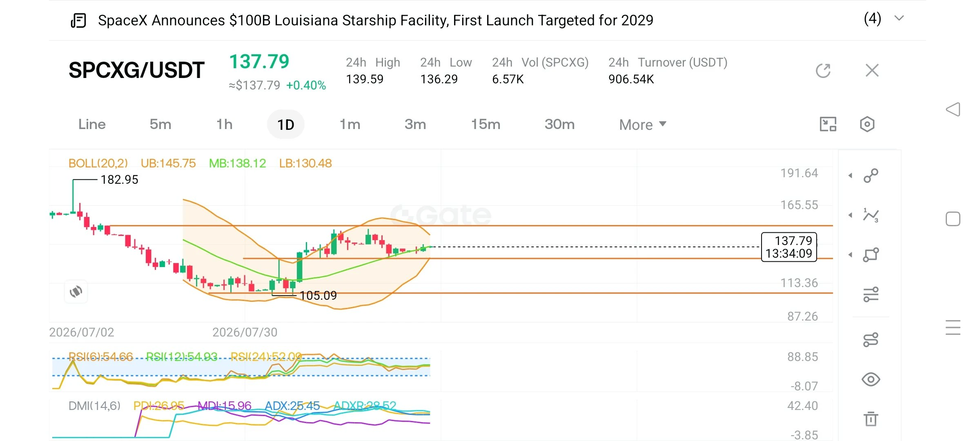Image resolution: width=980 pixels, height=441 pixels.
Task: Open the news article icon beside SpaceX headline
Action: tap(78, 20)
